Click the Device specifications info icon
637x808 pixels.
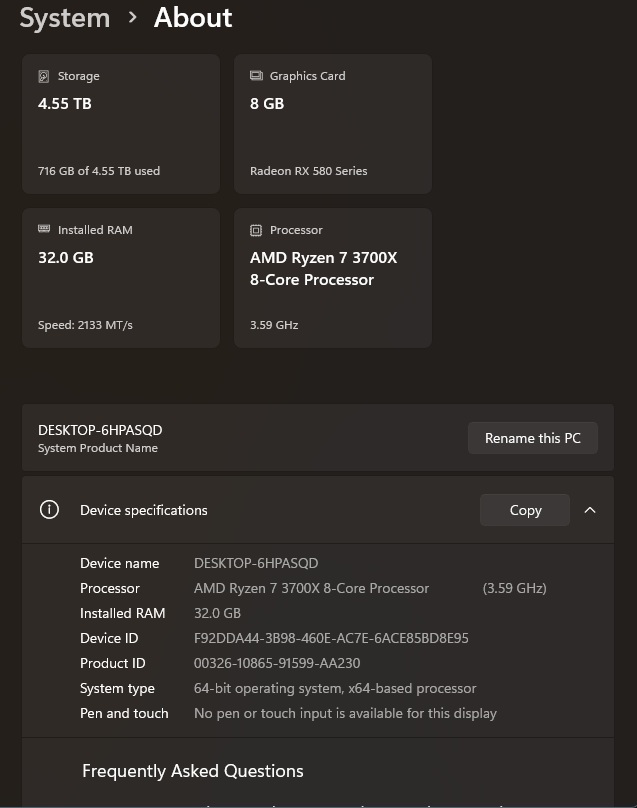pyautogui.click(x=49, y=510)
